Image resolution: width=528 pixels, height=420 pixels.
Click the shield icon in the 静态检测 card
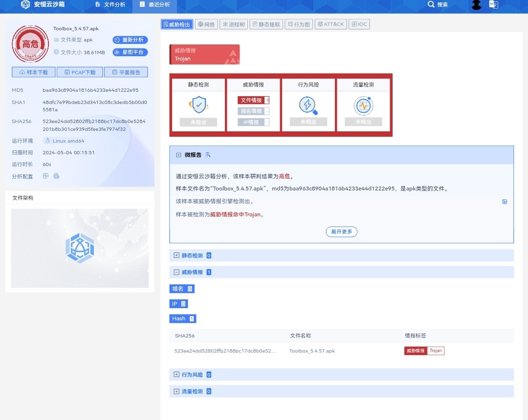[x=198, y=105]
